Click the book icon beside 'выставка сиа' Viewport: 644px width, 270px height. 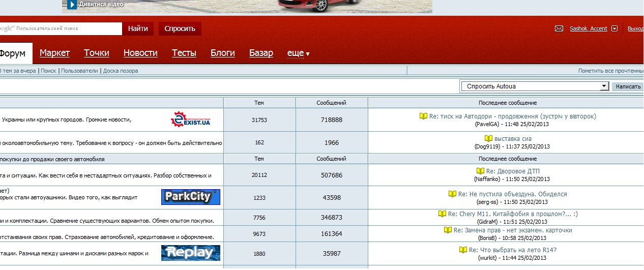pos(488,138)
